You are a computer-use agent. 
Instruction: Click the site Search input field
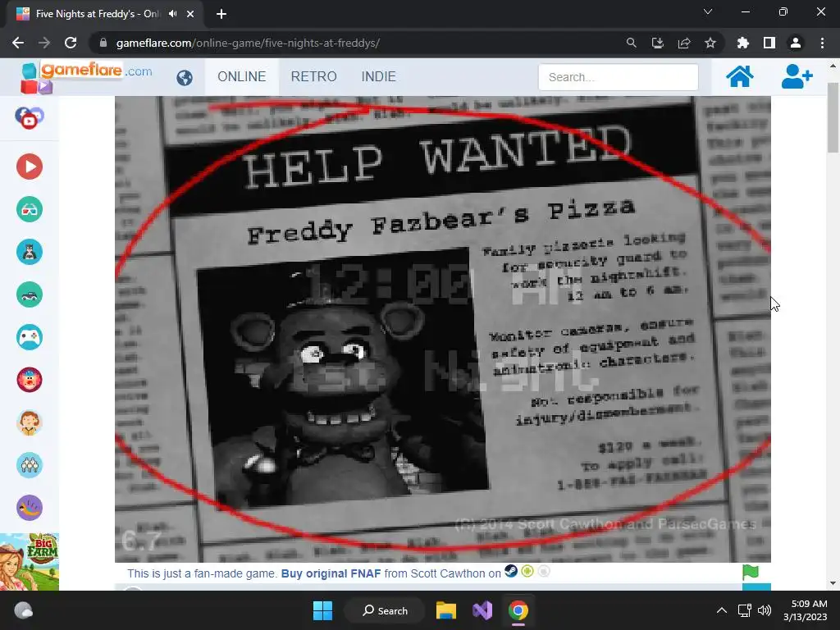619,77
